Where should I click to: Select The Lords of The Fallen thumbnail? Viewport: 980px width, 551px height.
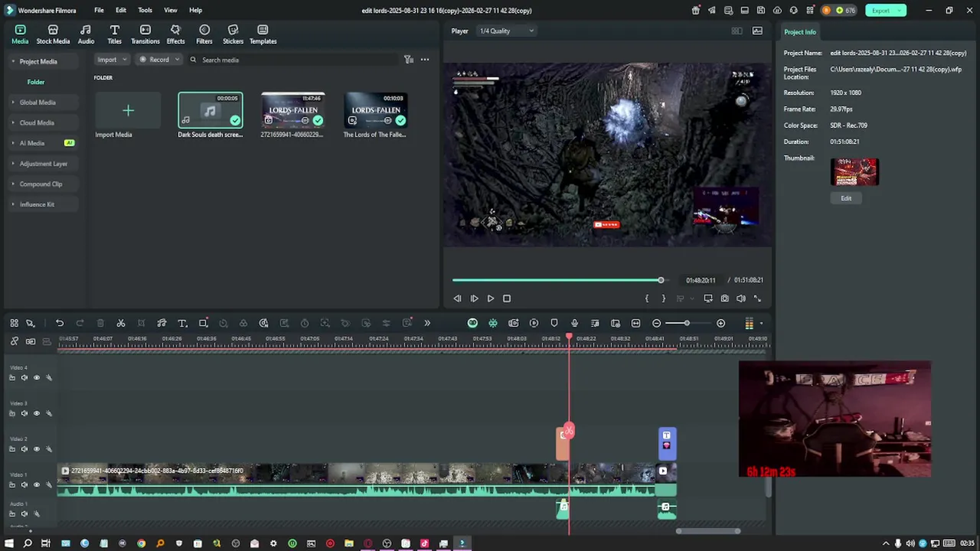375,110
